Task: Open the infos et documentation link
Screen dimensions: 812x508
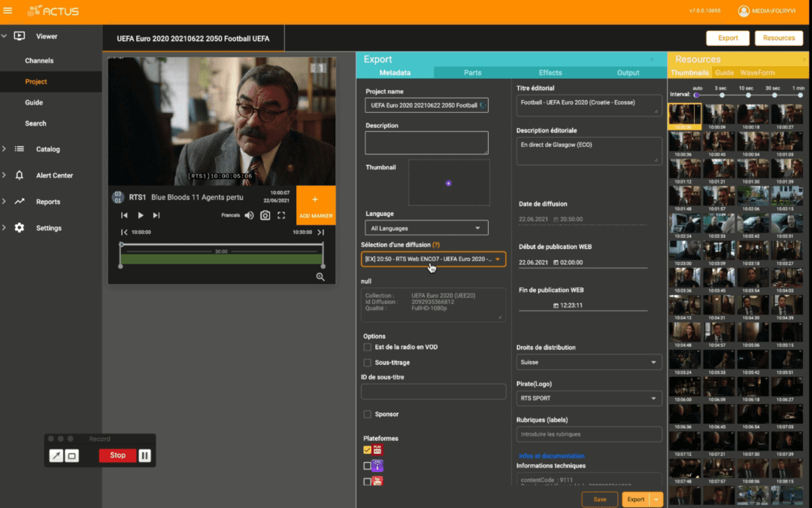Action: 552,455
